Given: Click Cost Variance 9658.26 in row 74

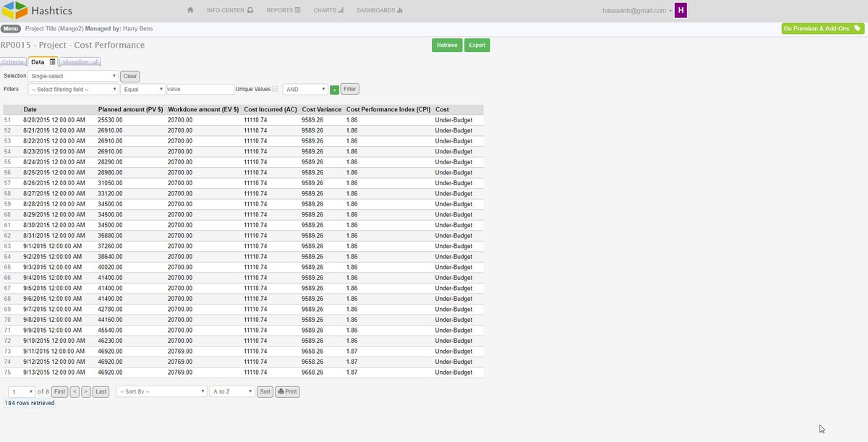Looking at the screenshot, I should click(x=312, y=362).
